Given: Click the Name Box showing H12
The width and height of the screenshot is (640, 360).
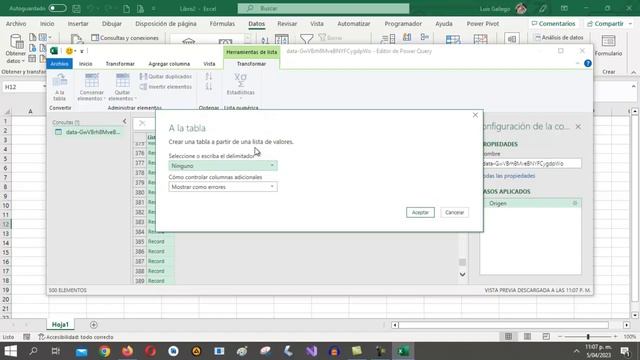Looking at the screenshot, I should coord(23,87).
